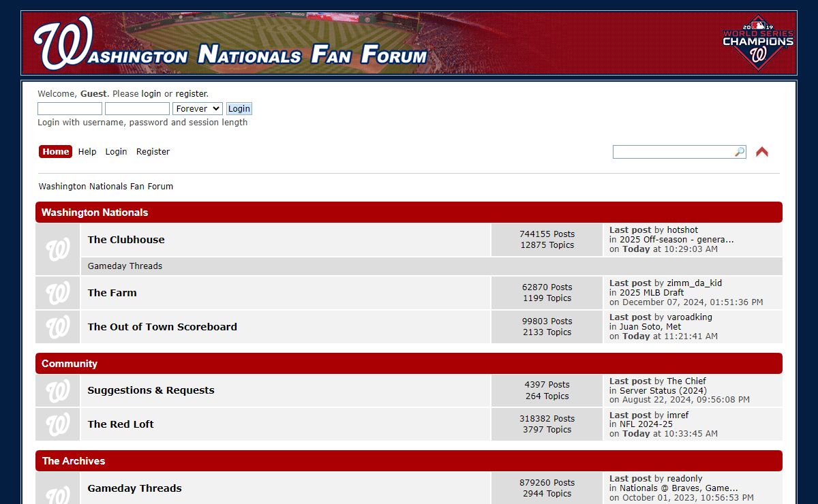Click board icon beside The Farm

pyautogui.click(x=58, y=293)
